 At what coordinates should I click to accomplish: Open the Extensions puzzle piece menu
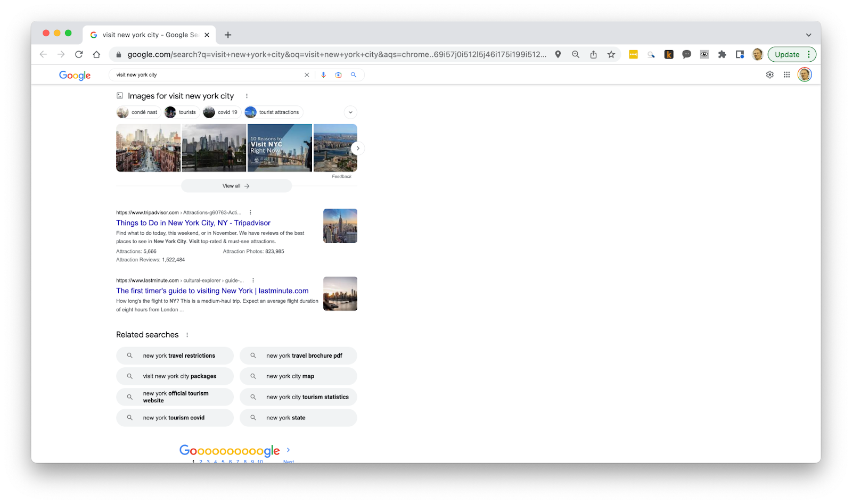click(722, 54)
